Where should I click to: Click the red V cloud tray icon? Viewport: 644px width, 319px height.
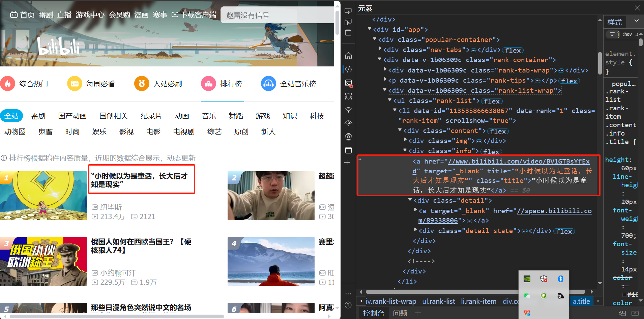(527, 313)
